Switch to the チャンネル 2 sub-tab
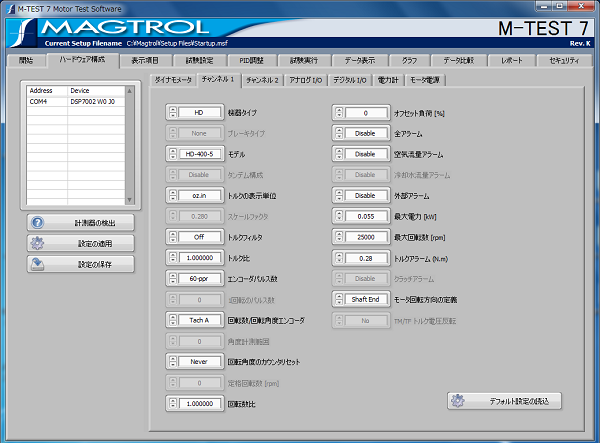600x443 pixels. click(262, 80)
